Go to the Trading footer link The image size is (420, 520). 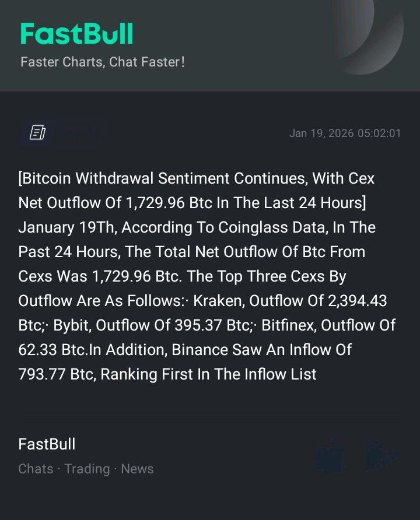pyautogui.click(x=87, y=469)
